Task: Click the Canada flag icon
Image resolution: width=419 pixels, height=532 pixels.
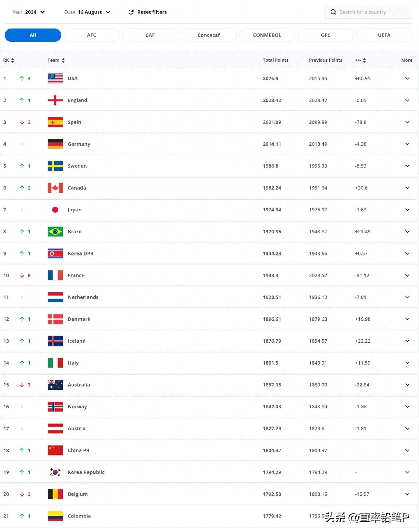Action: (55, 188)
